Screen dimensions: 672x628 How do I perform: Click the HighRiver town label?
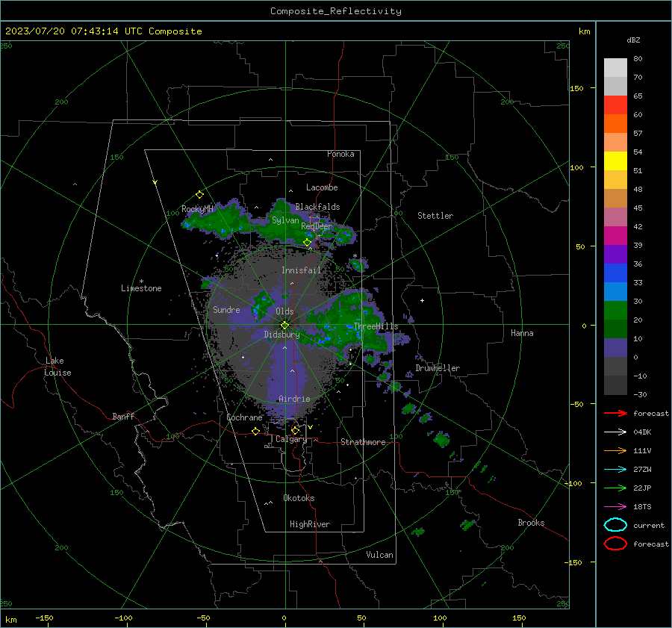pos(310,524)
